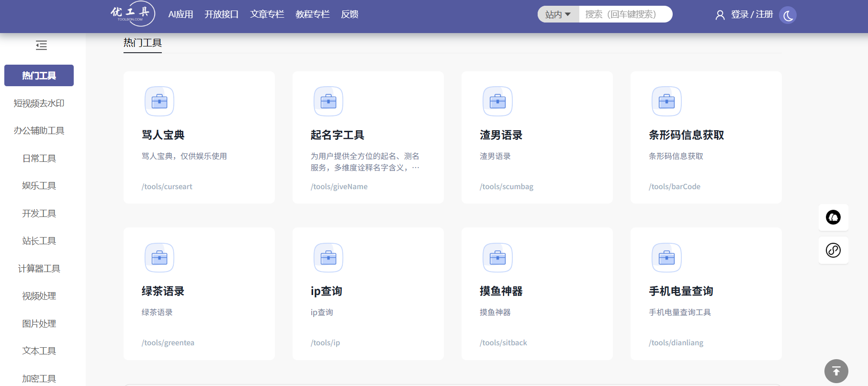
Task: Click the /tools/curseart path text
Action: [167, 187]
